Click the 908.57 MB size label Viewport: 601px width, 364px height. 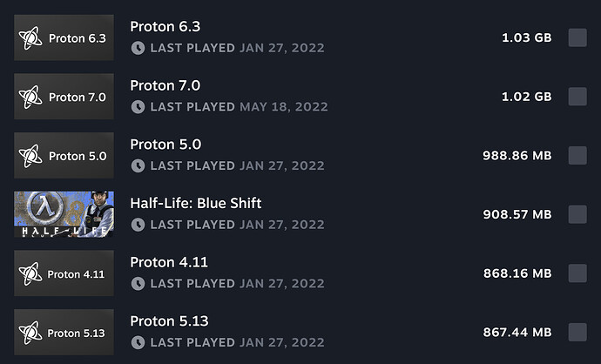coord(517,214)
